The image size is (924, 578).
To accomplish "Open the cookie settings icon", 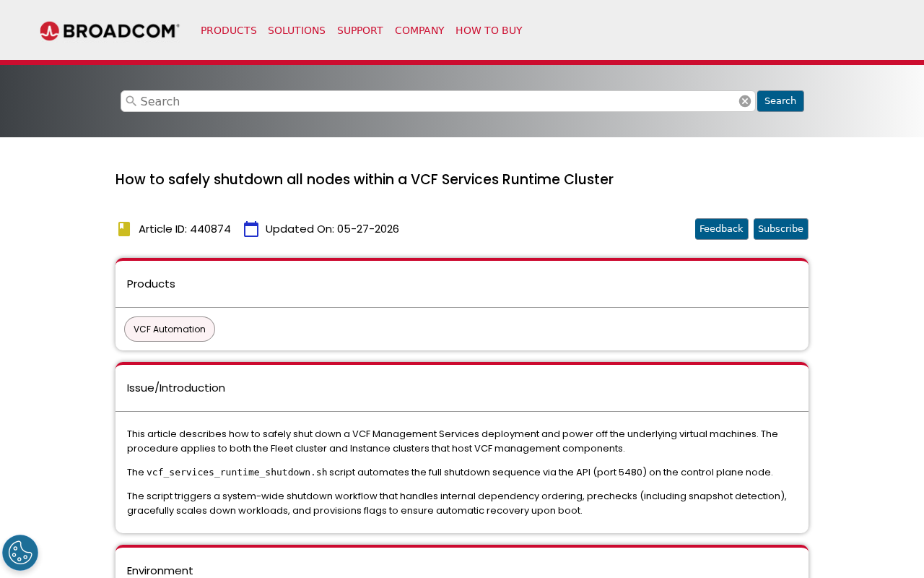I will coord(20,553).
